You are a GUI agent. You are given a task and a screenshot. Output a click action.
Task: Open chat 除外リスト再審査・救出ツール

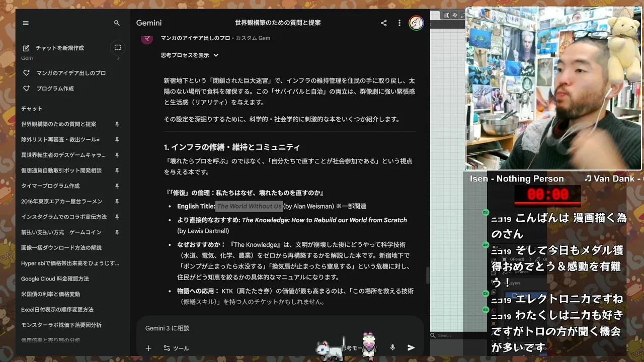pyautogui.click(x=60, y=140)
